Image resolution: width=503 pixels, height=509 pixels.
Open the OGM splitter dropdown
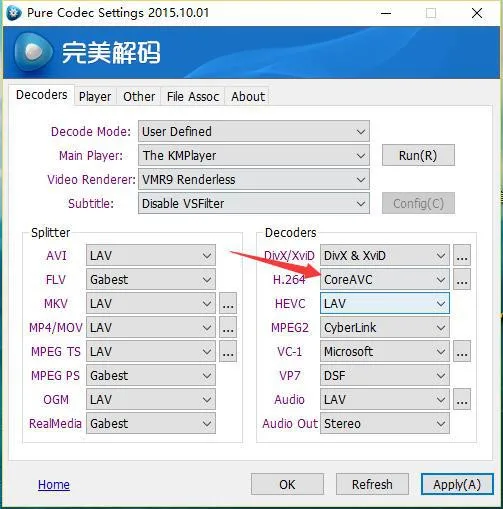tap(151, 399)
